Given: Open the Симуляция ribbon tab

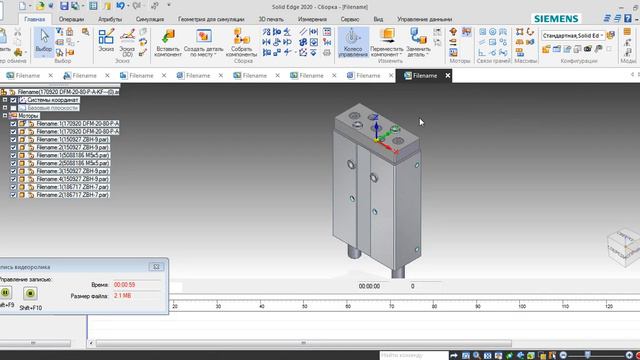Looking at the screenshot, I should tap(150, 19).
